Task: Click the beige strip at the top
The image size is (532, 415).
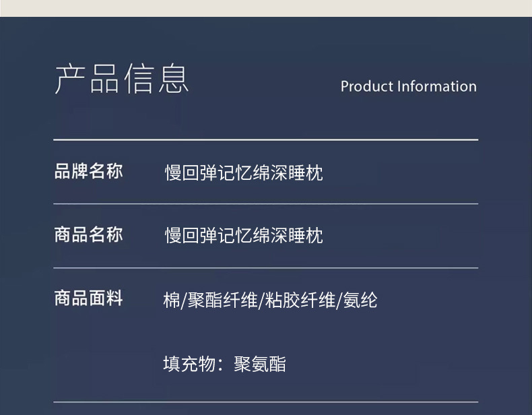Action: [265, 8]
